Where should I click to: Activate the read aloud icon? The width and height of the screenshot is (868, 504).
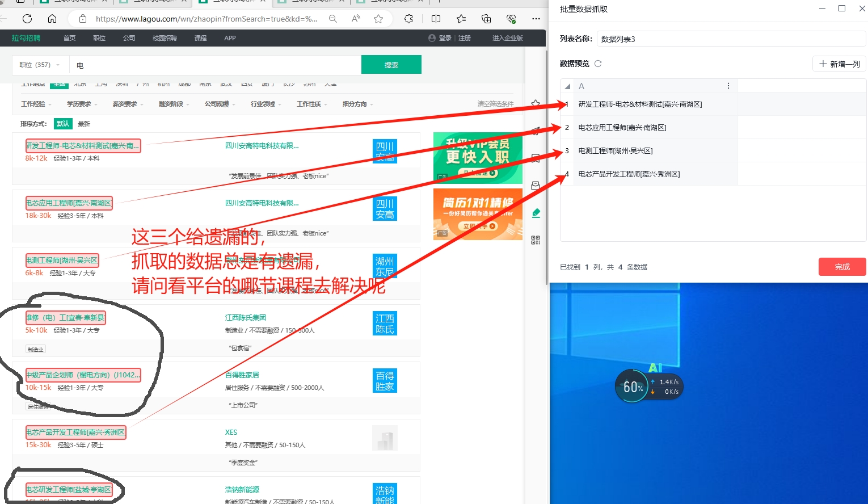pos(356,19)
